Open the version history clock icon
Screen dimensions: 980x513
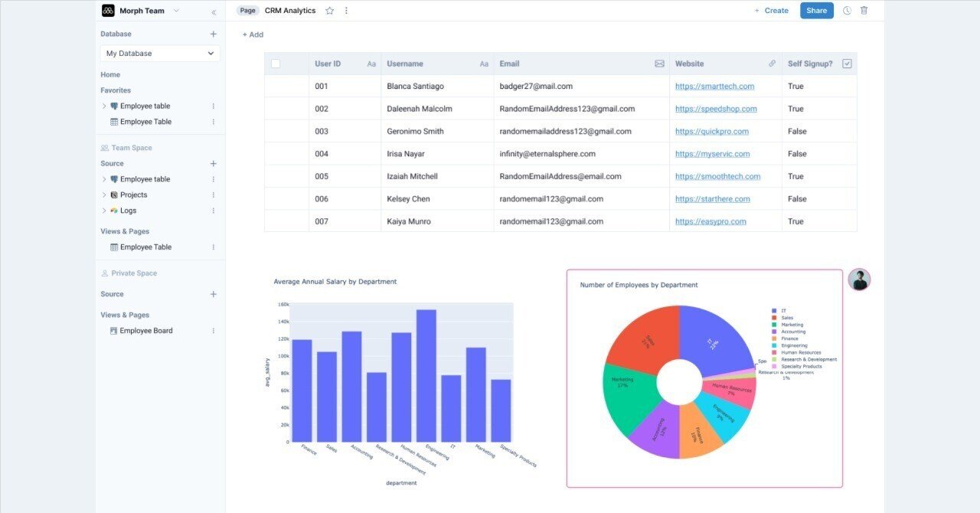[847, 11]
